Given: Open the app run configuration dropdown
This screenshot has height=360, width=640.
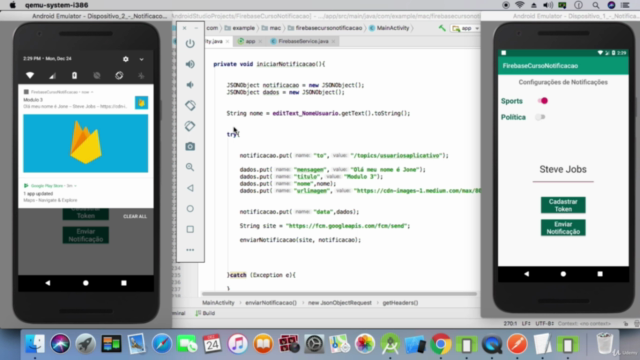Looking at the screenshot, I should [x=466, y=28].
